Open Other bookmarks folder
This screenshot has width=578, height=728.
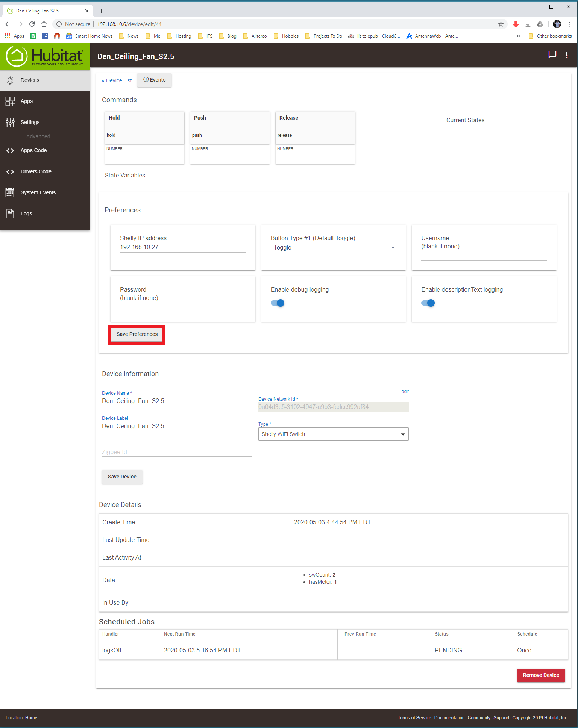pos(550,36)
